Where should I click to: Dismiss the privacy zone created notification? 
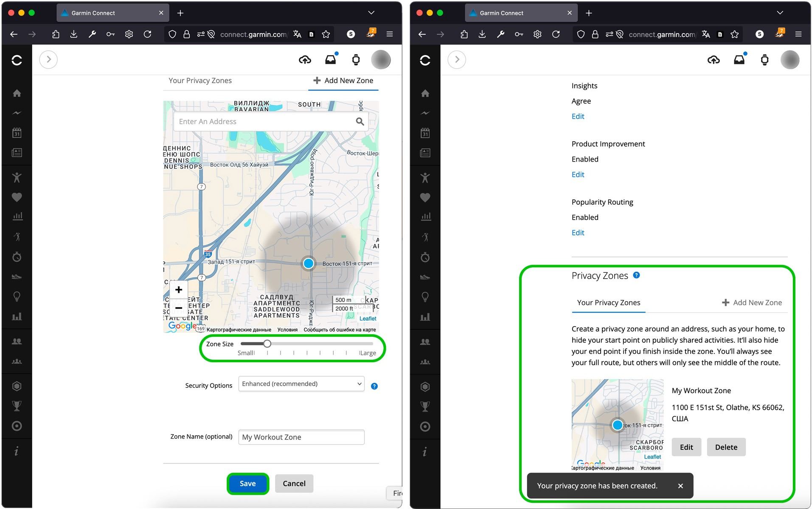click(x=680, y=486)
